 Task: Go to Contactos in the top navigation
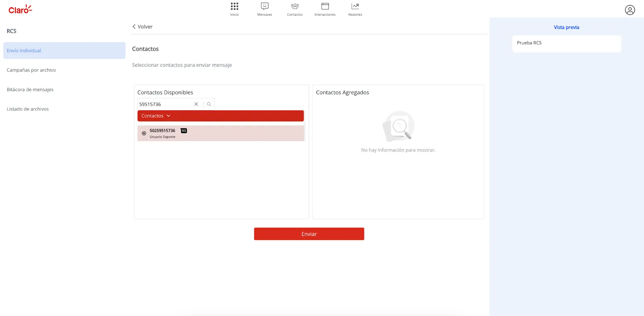click(295, 6)
